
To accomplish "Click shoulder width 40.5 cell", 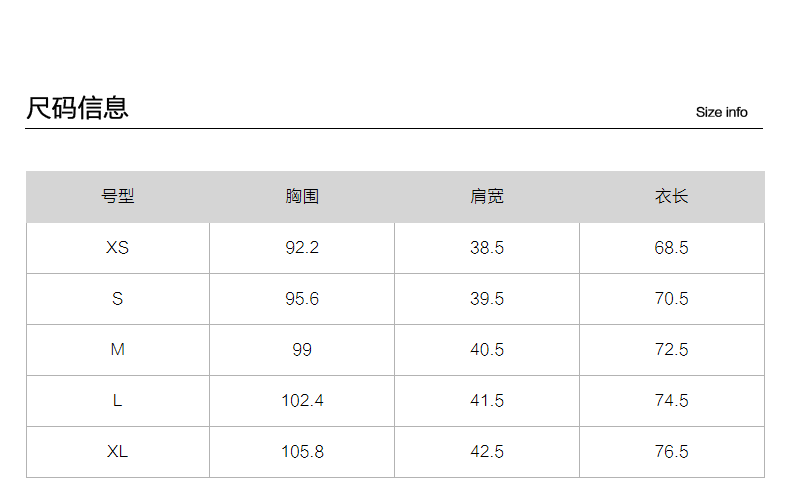I will pos(487,350).
